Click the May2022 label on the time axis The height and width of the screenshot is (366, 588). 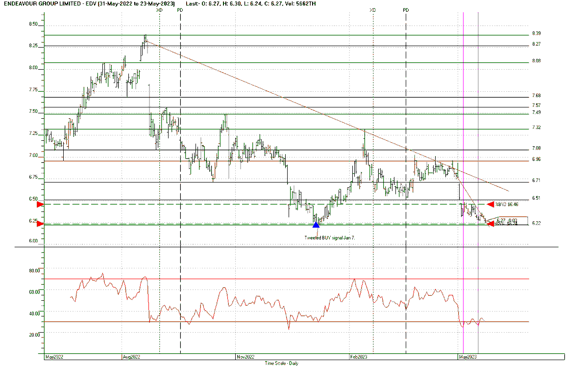click(x=54, y=357)
